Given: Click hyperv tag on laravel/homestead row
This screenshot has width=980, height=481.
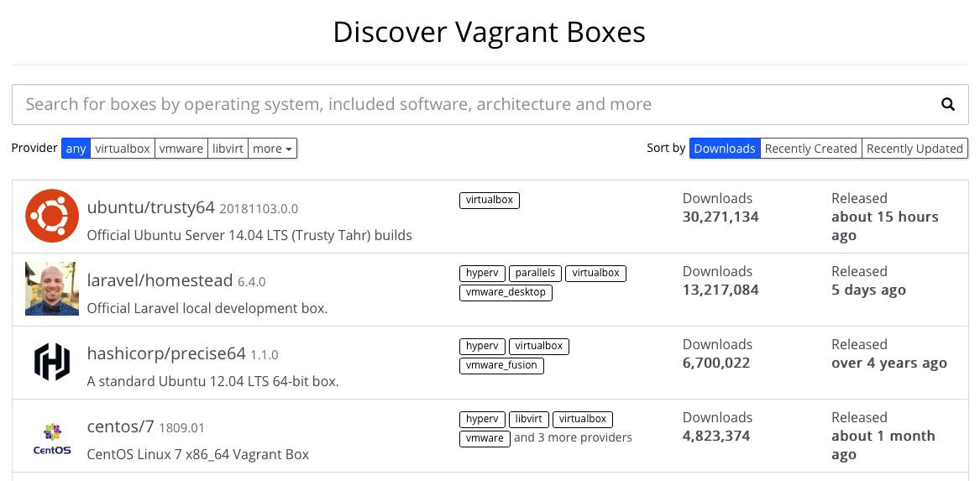Looking at the screenshot, I should click(483, 273).
